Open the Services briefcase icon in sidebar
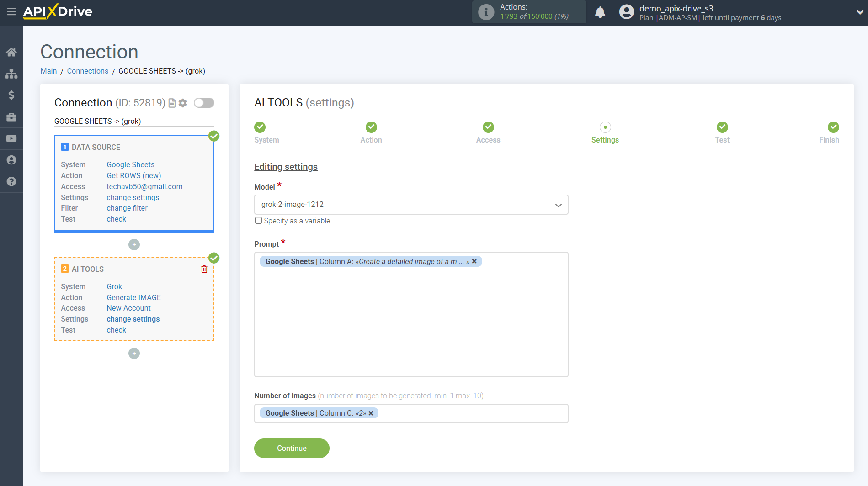Screen dimensions: 868x486 point(11,117)
